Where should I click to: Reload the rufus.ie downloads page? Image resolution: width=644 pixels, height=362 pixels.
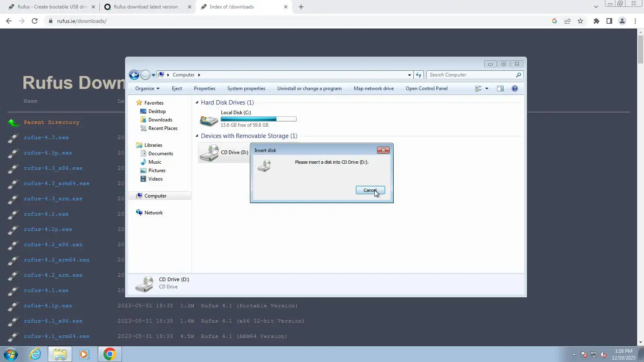pyautogui.click(x=35, y=21)
